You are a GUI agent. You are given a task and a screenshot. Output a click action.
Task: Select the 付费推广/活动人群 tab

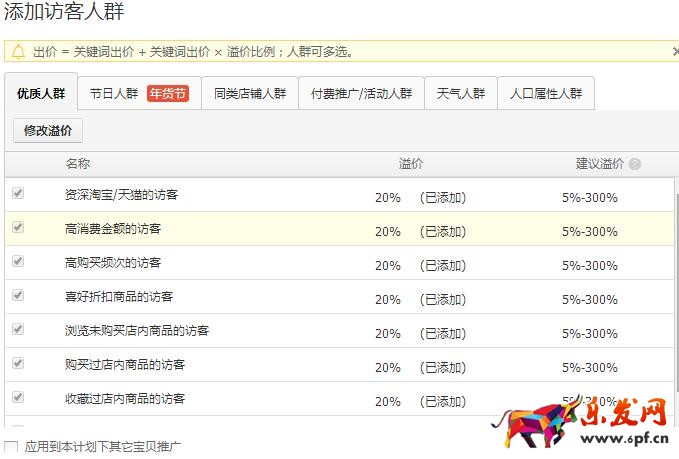click(361, 94)
